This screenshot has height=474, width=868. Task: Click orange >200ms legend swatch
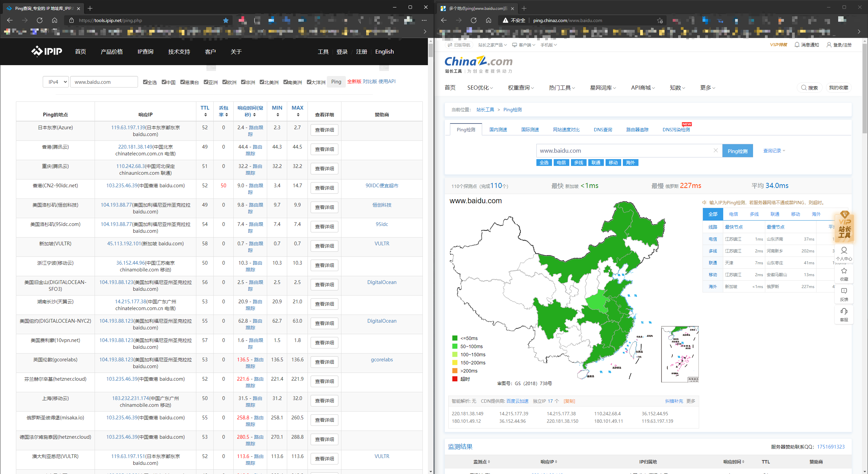pos(455,371)
